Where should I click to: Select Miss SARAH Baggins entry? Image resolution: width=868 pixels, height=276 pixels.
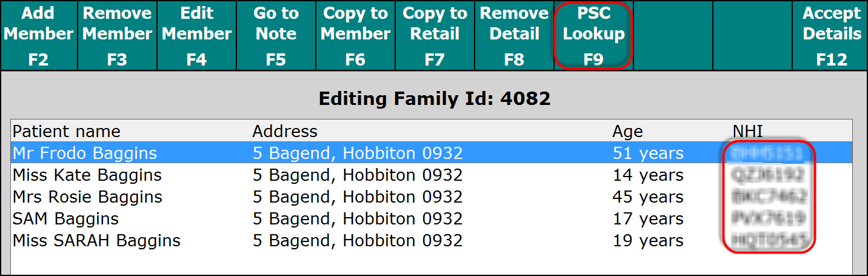point(96,241)
